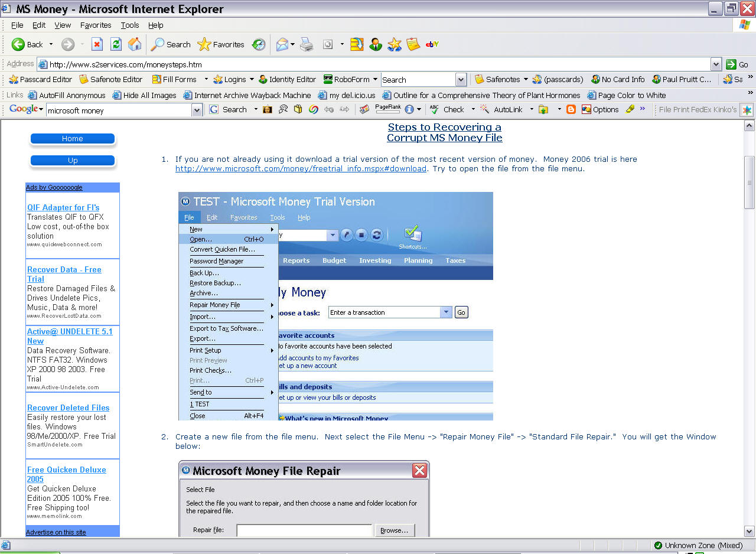The width and height of the screenshot is (756, 554).
Task: Open the Safenotes dropdown menu
Action: coord(501,79)
